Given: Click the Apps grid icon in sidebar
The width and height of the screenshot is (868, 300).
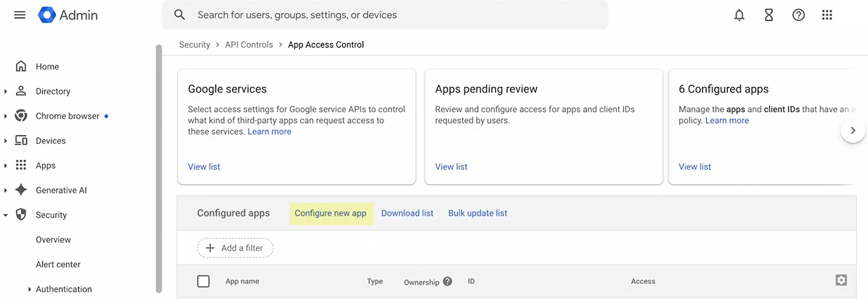Looking at the screenshot, I should [21, 165].
